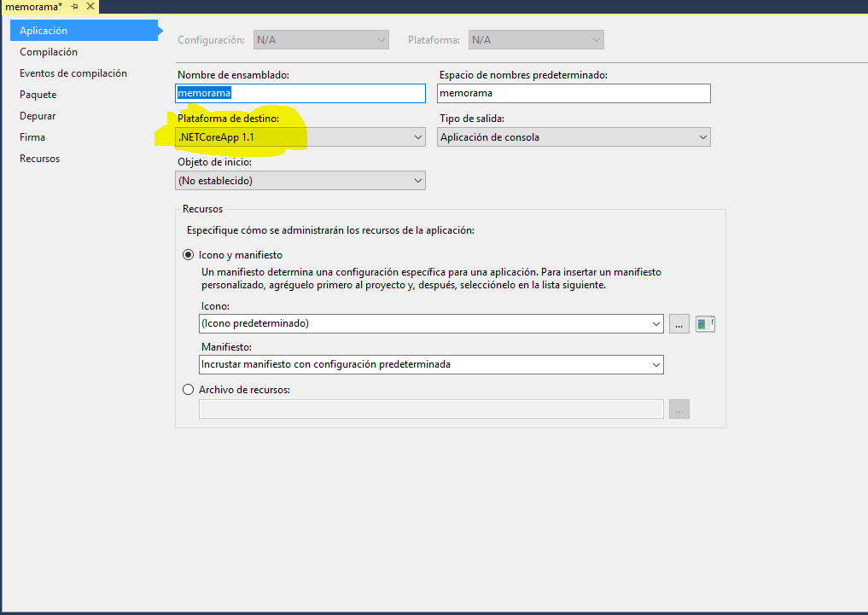Viewport: 868px width, 615px height.
Task: Open the Recursos side tab
Action: point(40,158)
